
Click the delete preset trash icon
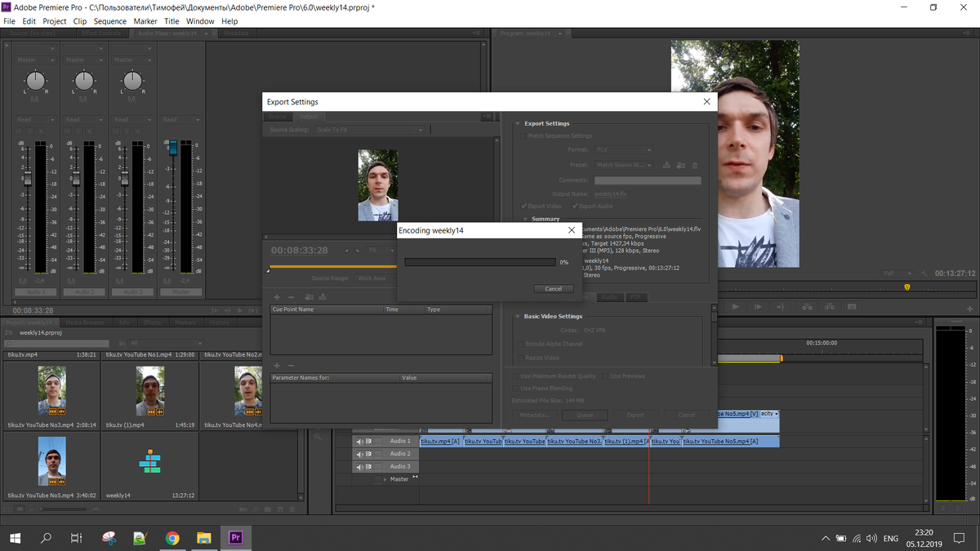695,166
